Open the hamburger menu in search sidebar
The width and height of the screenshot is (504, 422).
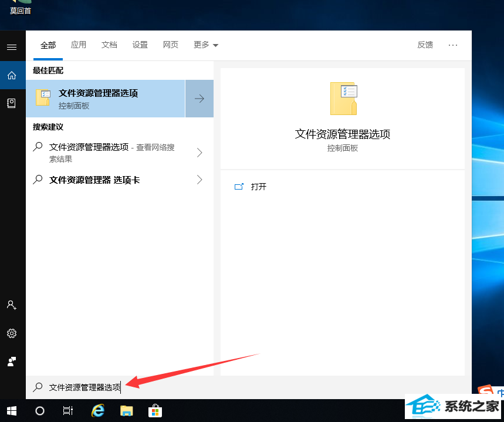click(x=12, y=48)
